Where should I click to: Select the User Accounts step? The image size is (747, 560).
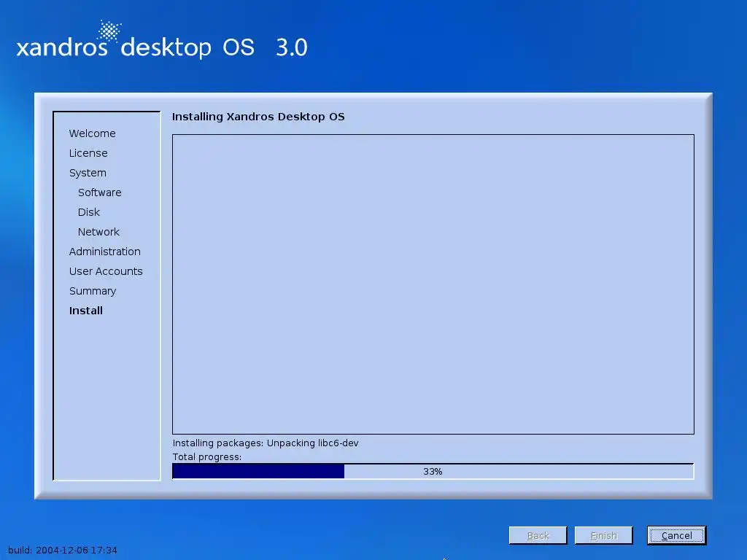click(106, 271)
